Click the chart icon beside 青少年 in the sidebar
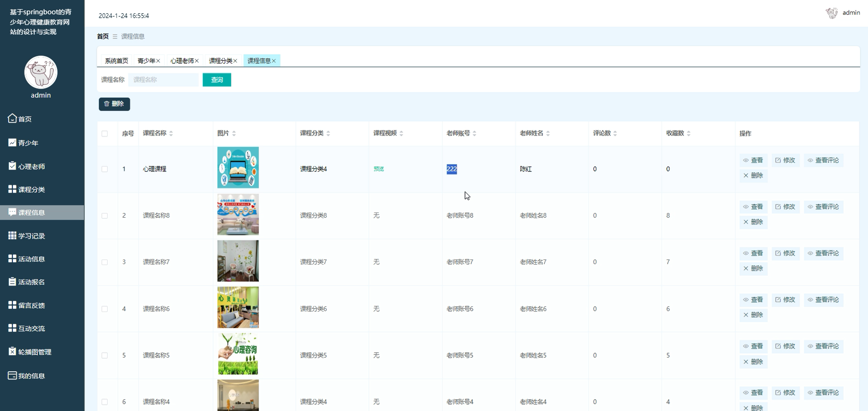Viewport: 868px width, 411px height. click(x=12, y=143)
